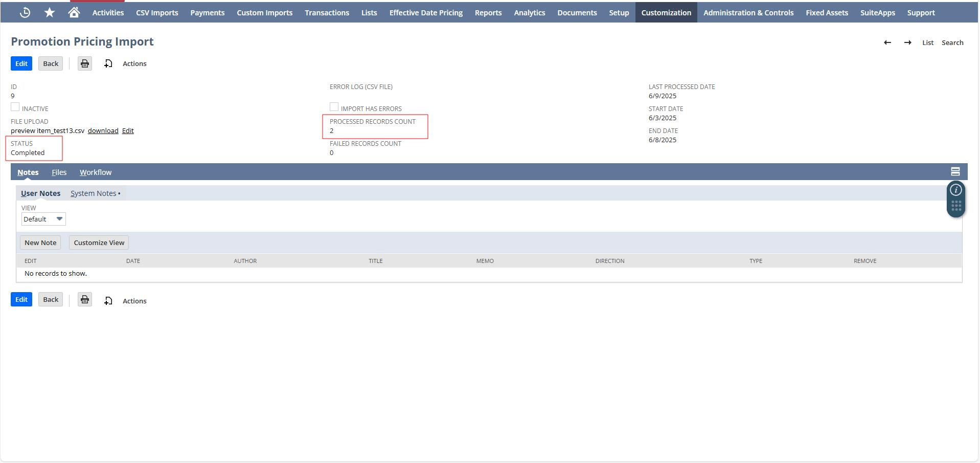Click the TITLE column header
The width and height of the screenshot is (980, 463).
pyautogui.click(x=376, y=261)
